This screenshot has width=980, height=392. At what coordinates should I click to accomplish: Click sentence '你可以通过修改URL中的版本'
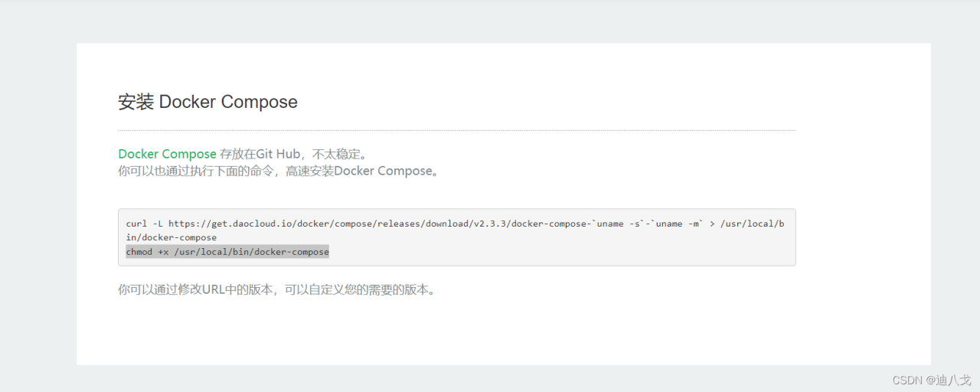[195, 290]
